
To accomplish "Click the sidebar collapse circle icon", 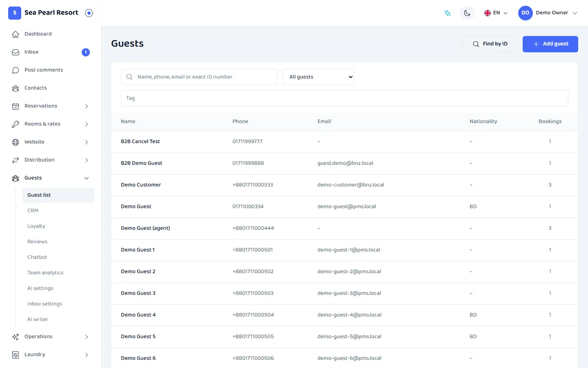I will [89, 13].
